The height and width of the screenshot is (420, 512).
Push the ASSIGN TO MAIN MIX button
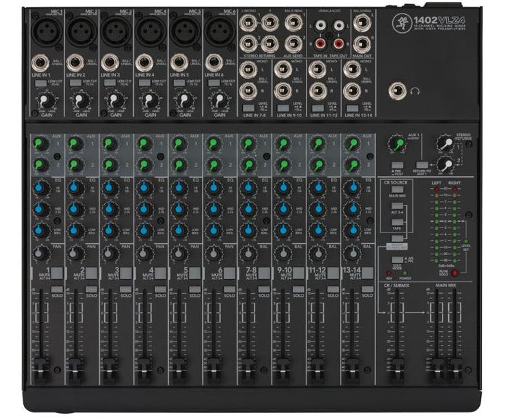click(x=397, y=238)
